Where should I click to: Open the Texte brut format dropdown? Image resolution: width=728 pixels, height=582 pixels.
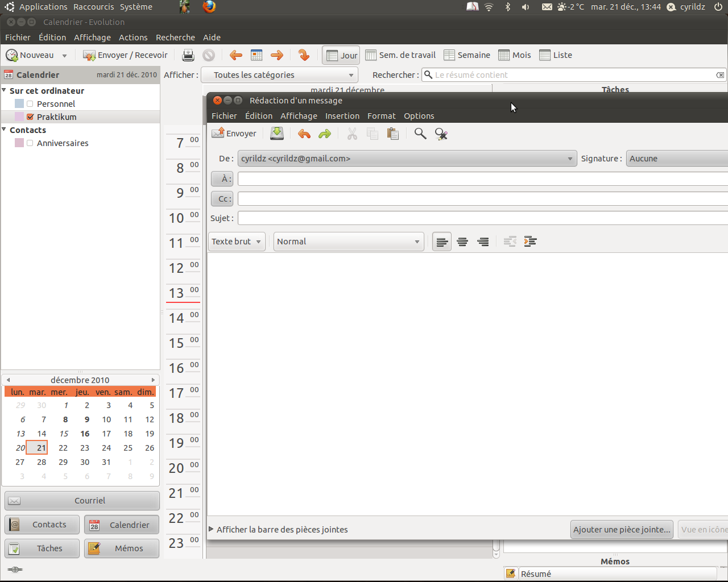237,242
